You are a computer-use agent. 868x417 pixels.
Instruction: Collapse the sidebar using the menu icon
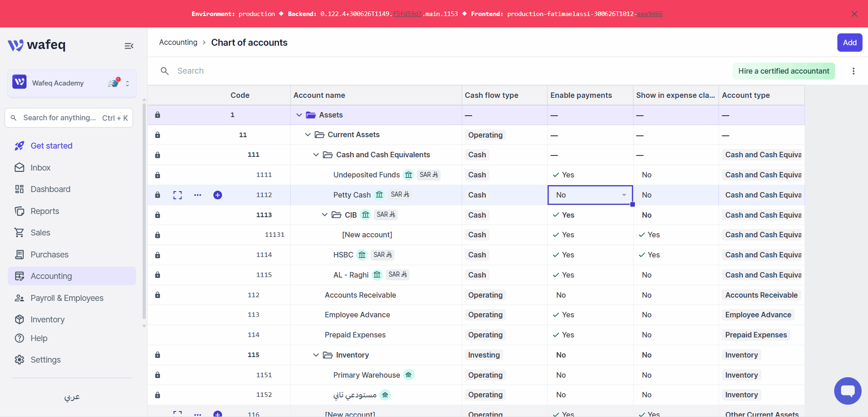click(x=129, y=46)
